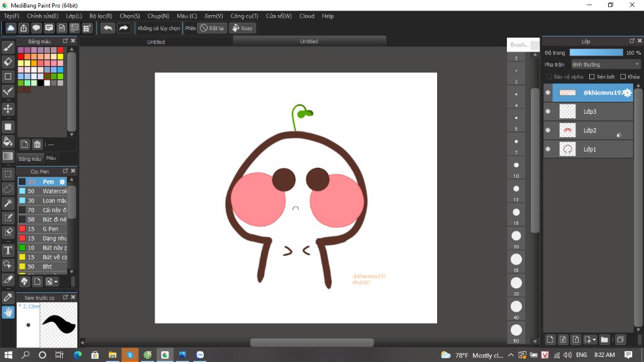Click the Redo arrow
Viewport: 644px width, 362px height.
point(123,28)
